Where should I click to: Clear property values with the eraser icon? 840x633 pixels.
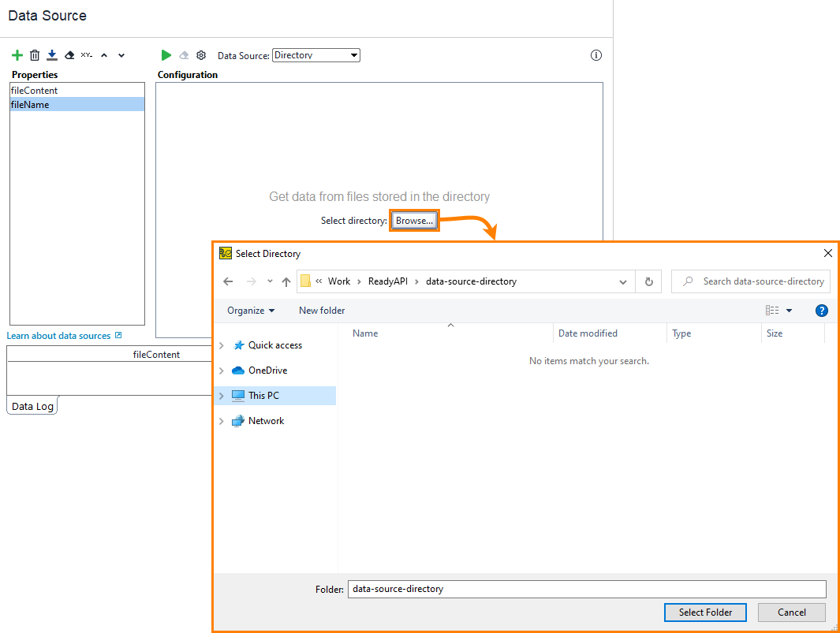[x=69, y=55]
